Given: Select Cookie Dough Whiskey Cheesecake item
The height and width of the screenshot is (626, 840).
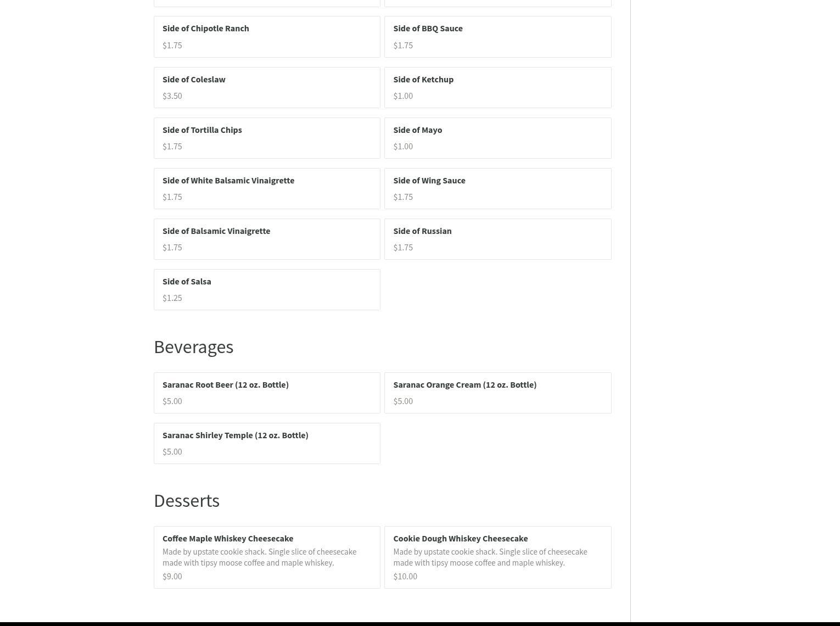Looking at the screenshot, I should [497, 557].
